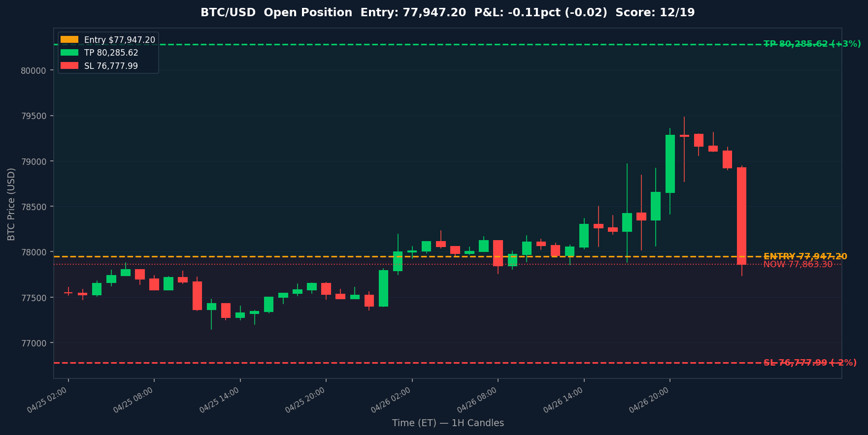Click the tall green candle at 04/26 20:00
The image size is (868, 435).
[670, 164]
